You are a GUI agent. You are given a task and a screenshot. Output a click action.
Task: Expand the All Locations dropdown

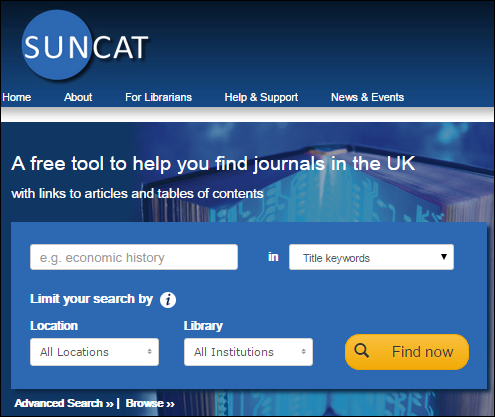point(94,352)
